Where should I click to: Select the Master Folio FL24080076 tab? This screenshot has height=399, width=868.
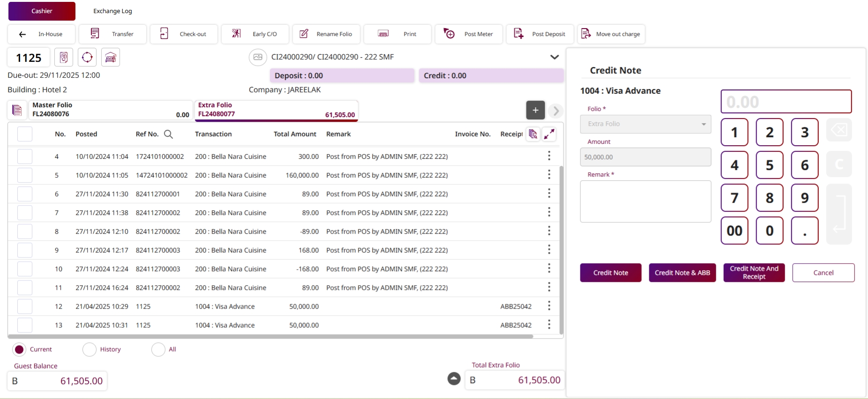click(111, 110)
